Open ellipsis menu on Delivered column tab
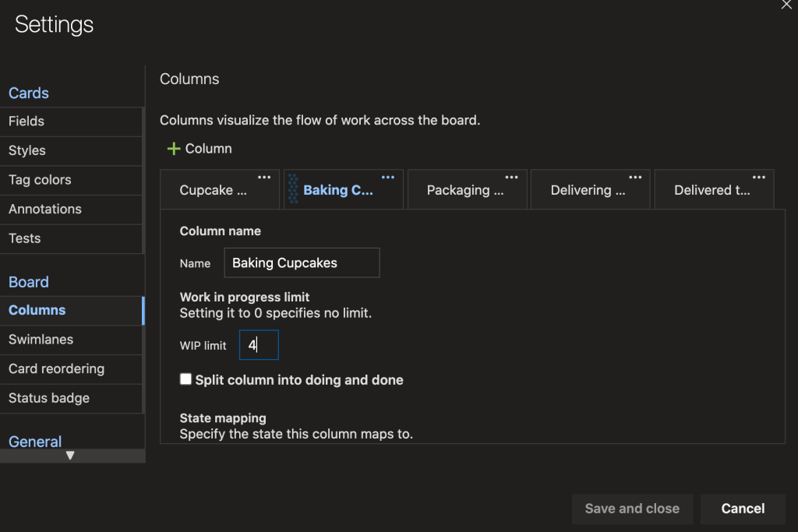Screen dimensions: 798x532 click(758, 178)
